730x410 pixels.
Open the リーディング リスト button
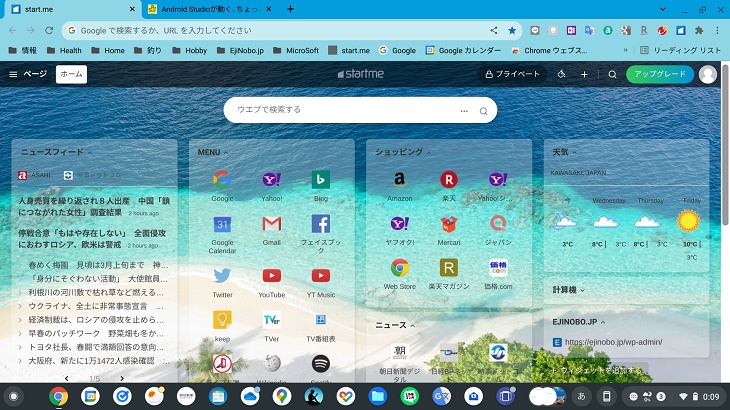(681, 50)
